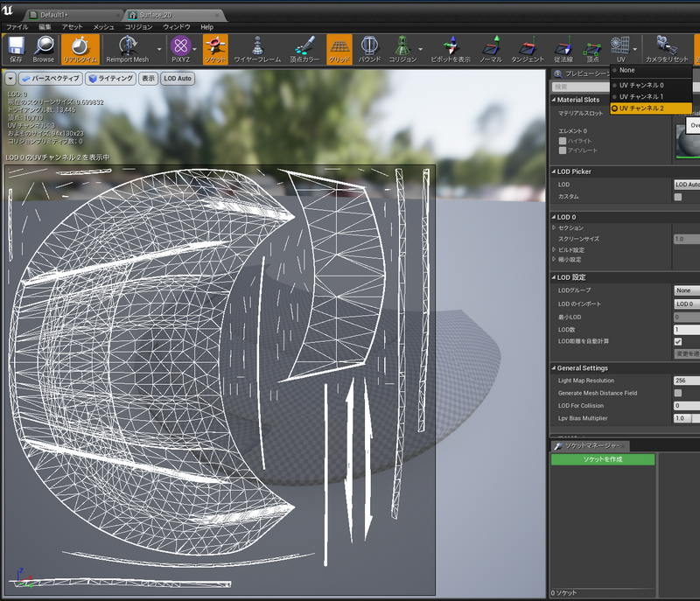Open the viewport Show button
The width and height of the screenshot is (700, 601).
pos(148,79)
